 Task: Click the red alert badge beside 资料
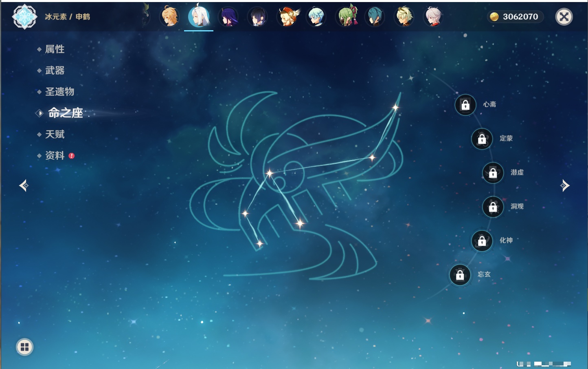coord(72,156)
